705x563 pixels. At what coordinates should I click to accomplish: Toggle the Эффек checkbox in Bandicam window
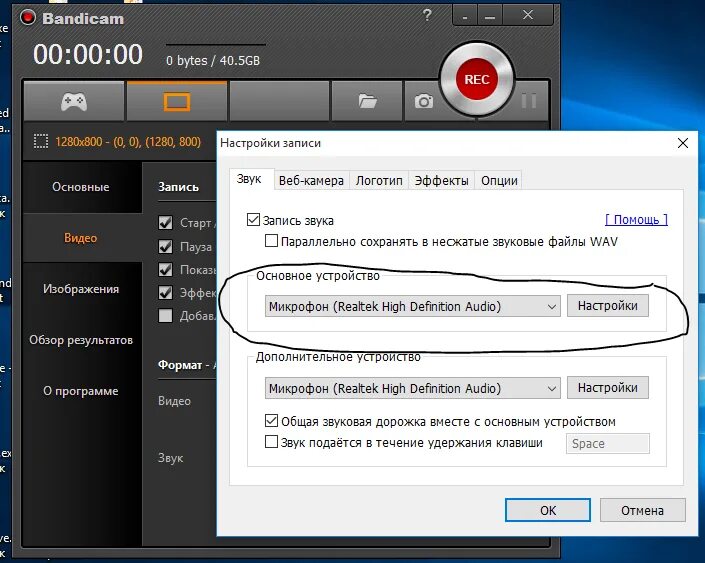coord(165,293)
